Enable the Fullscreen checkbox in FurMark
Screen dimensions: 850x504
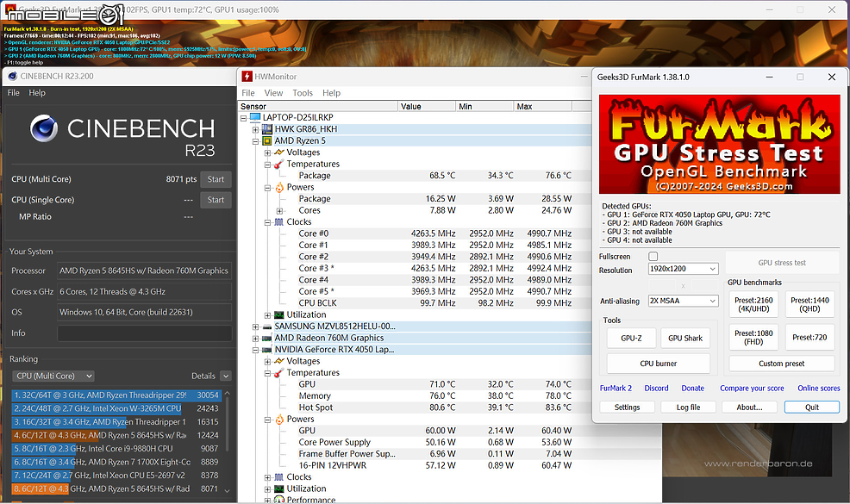pyautogui.click(x=653, y=257)
